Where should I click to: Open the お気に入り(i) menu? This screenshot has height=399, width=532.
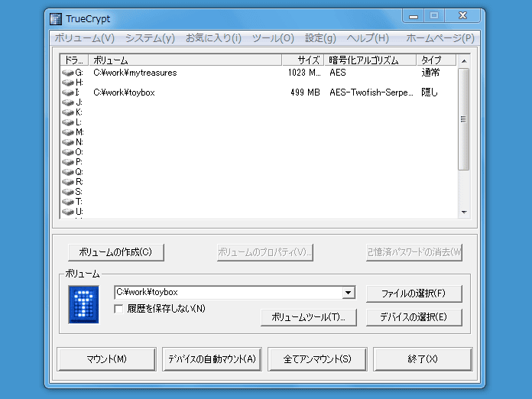coord(213,38)
